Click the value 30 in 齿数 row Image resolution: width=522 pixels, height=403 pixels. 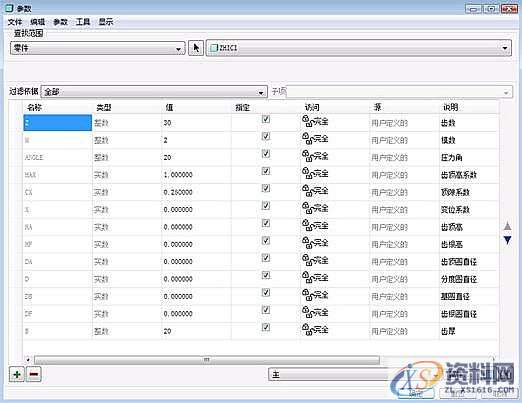(167, 123)
